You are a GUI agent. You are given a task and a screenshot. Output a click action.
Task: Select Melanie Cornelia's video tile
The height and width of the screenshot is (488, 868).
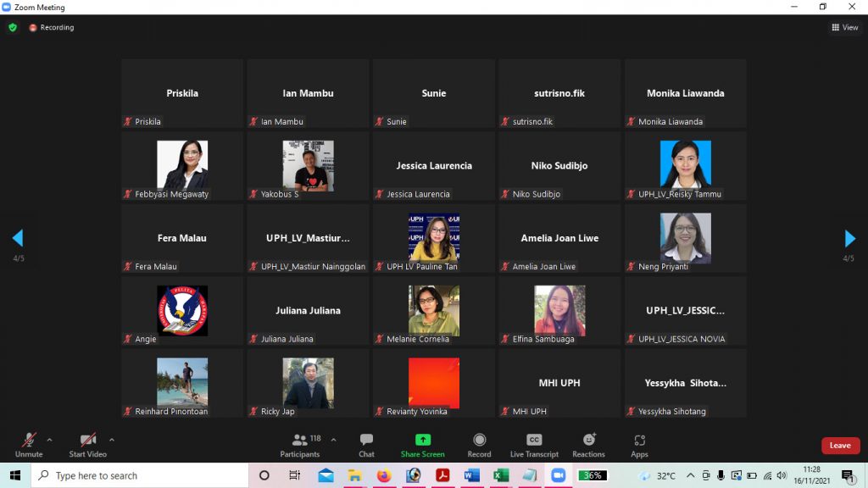pyautogui.click(x=433, y=311)
